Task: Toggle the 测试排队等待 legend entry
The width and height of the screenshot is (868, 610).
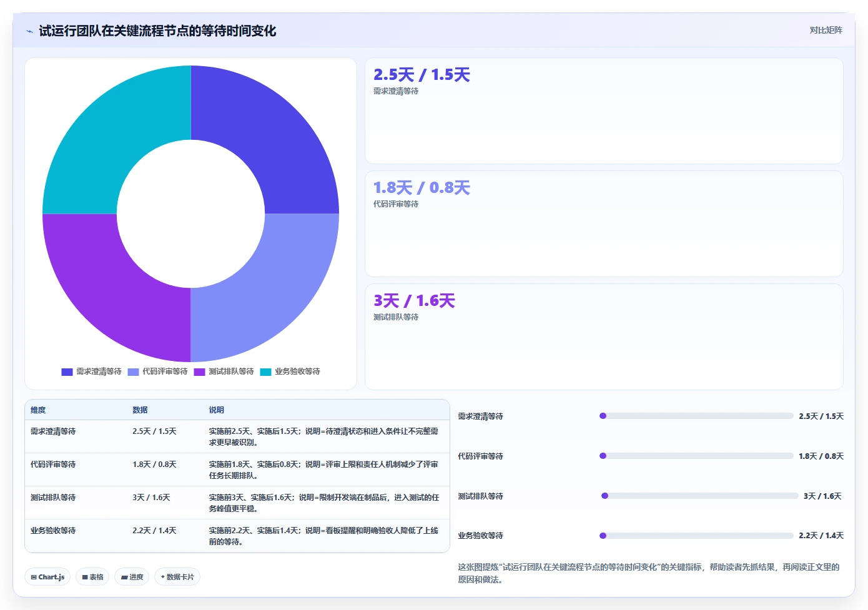Action: pos(224,371)
